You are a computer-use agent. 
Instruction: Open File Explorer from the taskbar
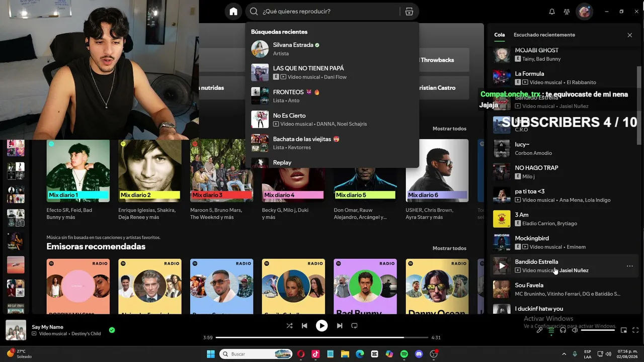pos(345,354)
